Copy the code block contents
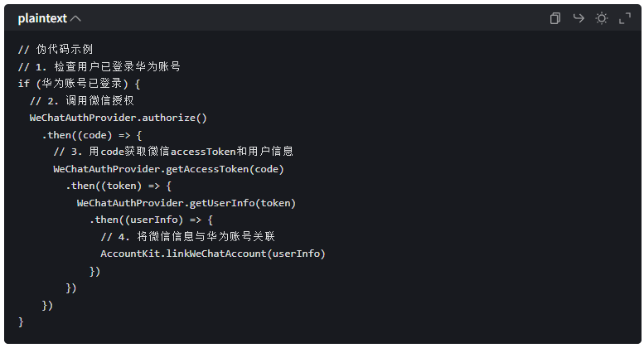Viewport: 644px width, 348px height. click(555, 18)
